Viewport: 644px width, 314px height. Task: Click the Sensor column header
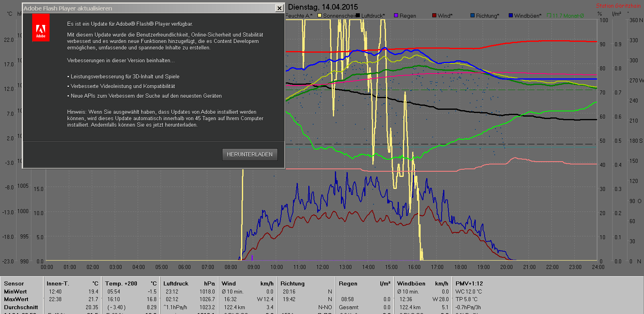(14, 283)
